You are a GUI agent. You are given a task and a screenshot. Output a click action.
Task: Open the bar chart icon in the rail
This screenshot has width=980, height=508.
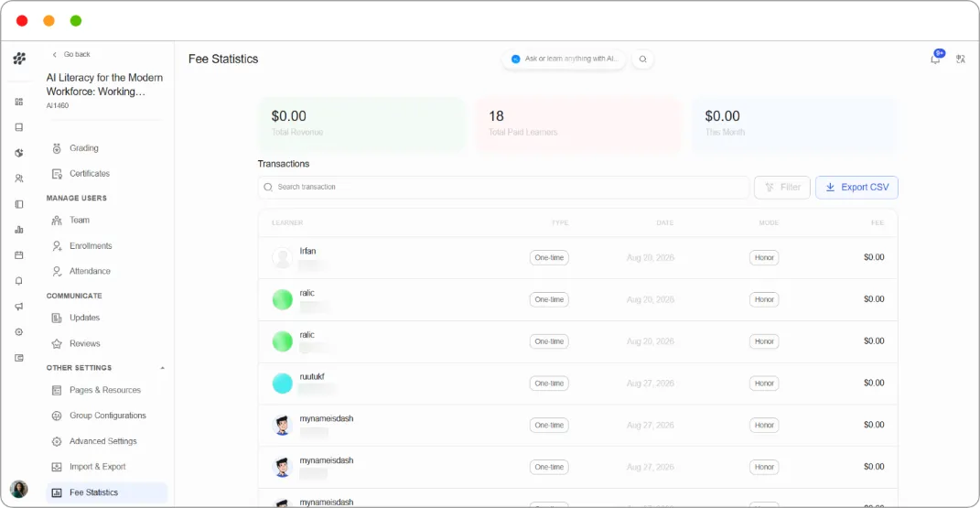pos(18,230)
